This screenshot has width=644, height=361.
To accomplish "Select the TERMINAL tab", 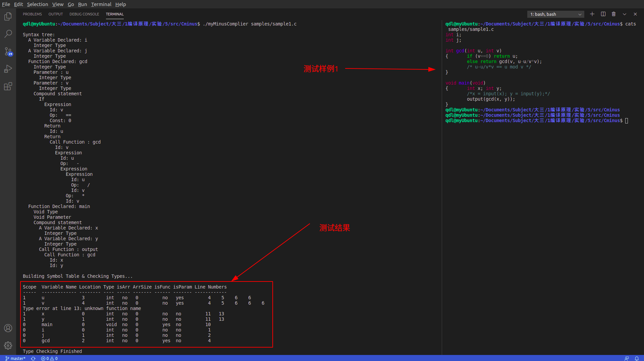I will (x=115, y=14).
